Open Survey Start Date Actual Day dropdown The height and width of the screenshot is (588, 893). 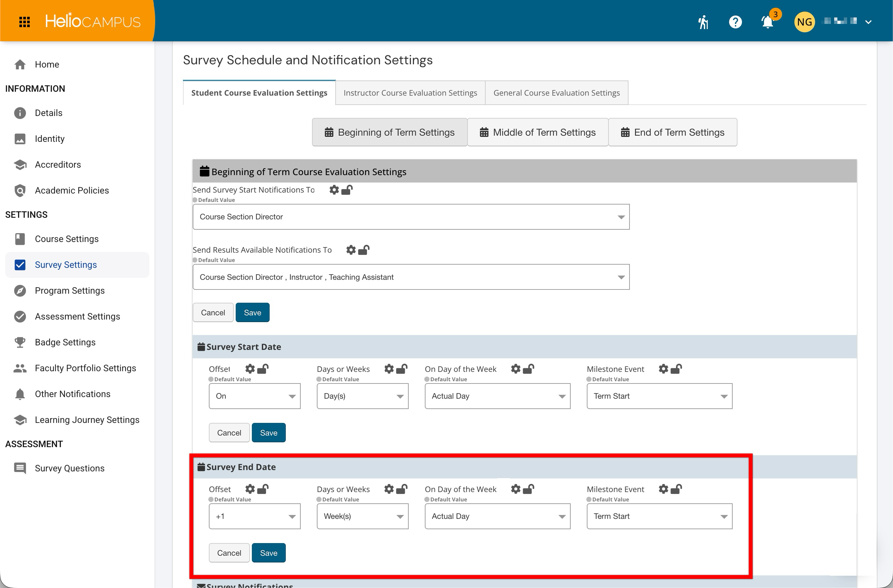[x=498, y=396]
